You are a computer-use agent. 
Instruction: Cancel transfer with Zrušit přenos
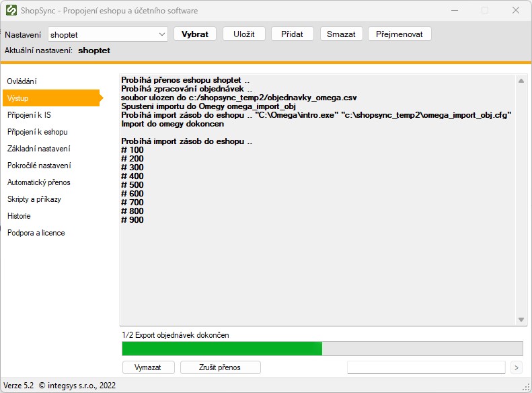pos(220,367)
